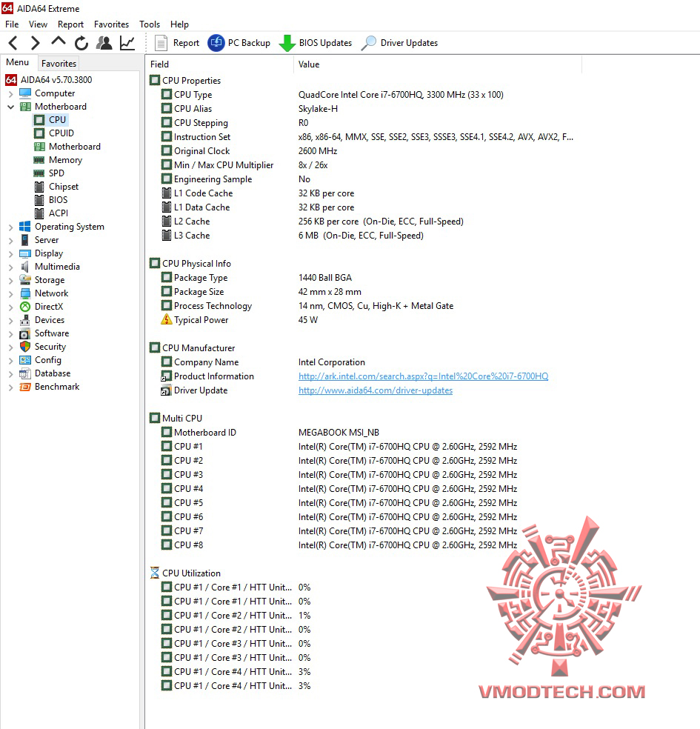Viewport: 700px width, 729px height.
Task: Open the Tools menu
Action: pyautogui.click(x=150, y=24)
